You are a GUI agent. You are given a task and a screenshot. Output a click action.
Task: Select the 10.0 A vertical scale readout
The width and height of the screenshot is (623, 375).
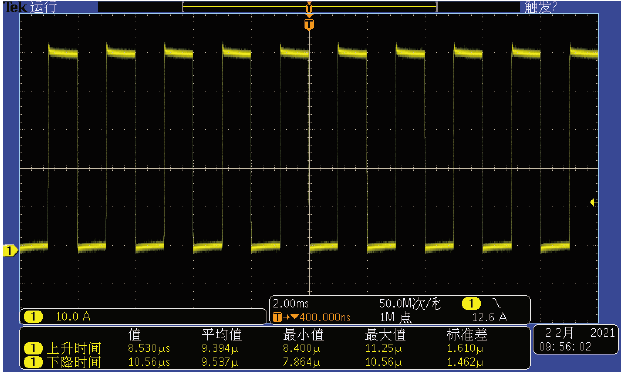click(x=73, y=317)
